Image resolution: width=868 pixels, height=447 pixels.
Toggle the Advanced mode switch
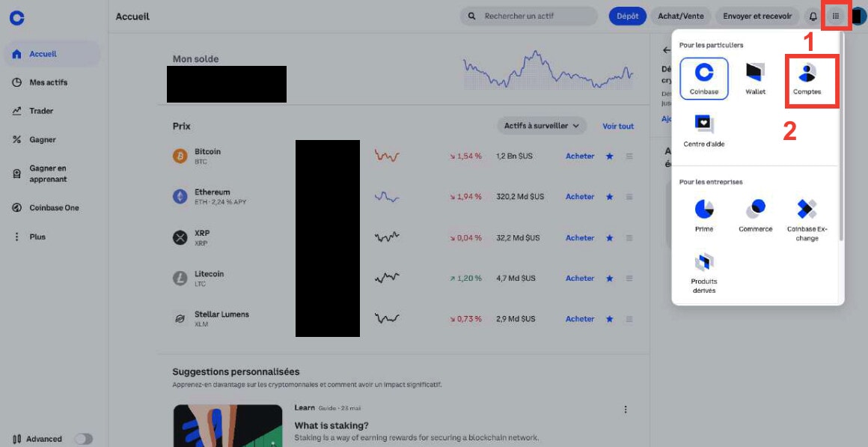click(84, 439)
